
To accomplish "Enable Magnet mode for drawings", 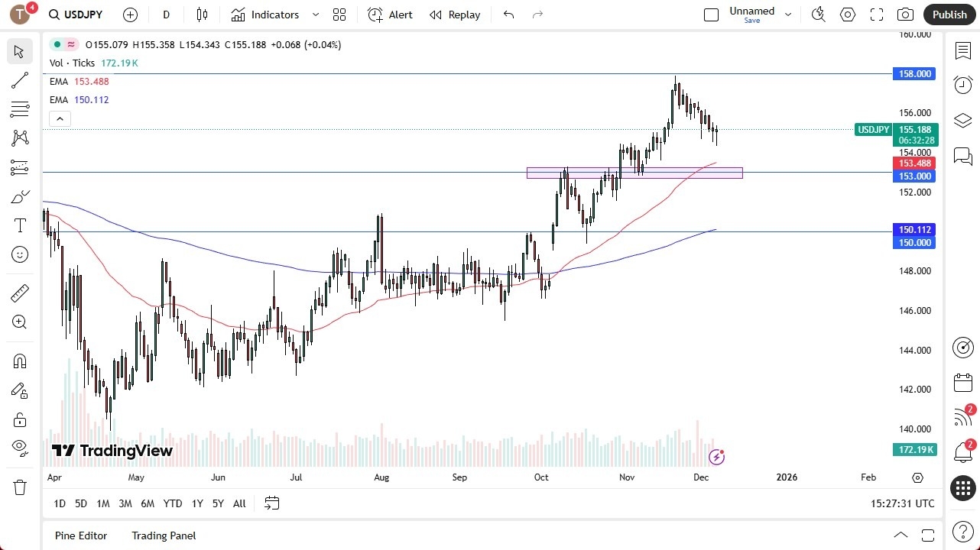I will (19, 361).
